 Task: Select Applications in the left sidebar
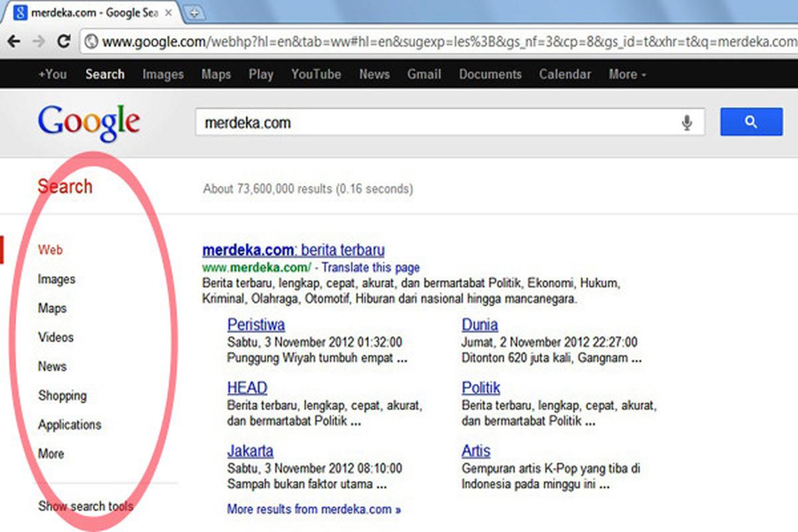(x=70, y=425)
